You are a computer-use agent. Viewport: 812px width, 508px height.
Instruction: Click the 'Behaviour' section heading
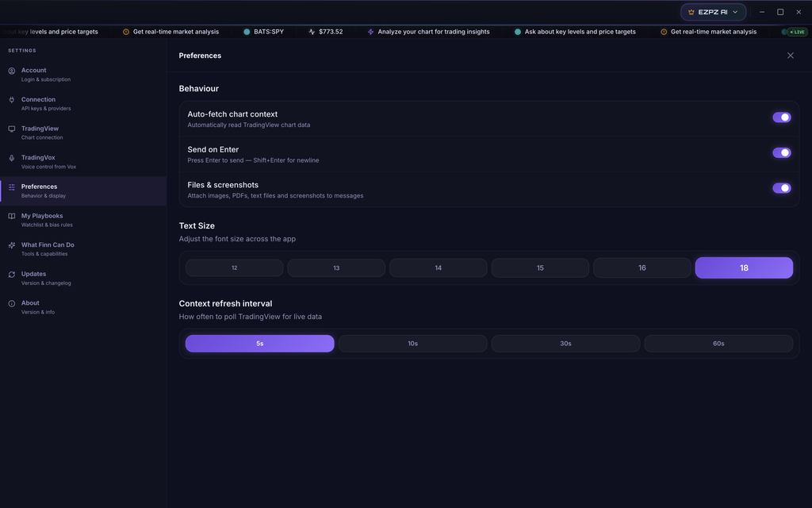coord(199,89)
